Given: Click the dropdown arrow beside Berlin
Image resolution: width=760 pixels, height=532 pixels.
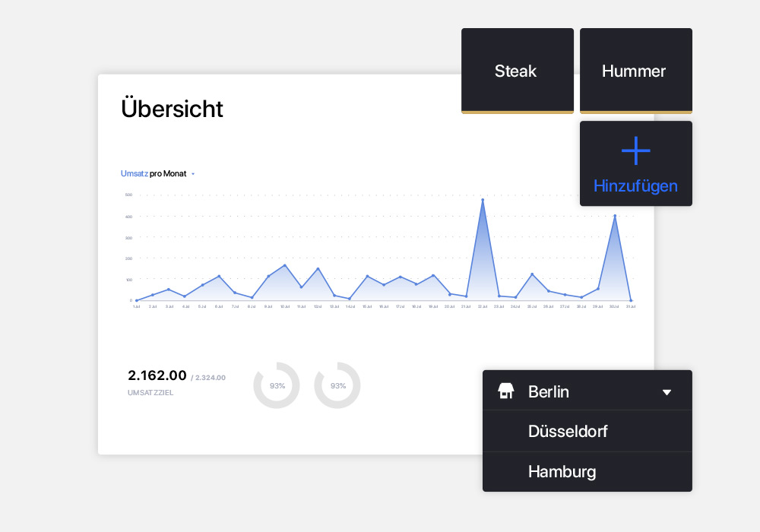Looking at the screenshot, I should 667,392.
